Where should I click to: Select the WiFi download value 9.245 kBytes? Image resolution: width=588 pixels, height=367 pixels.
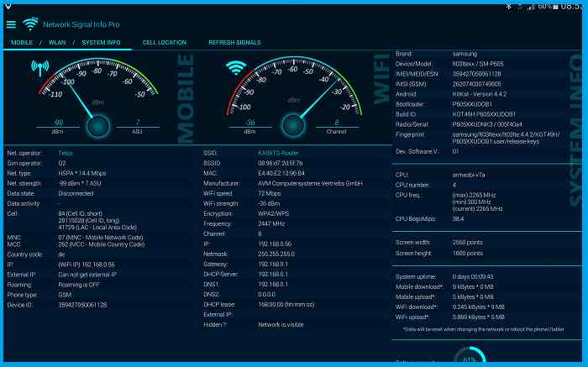click(x=479, y=307)
